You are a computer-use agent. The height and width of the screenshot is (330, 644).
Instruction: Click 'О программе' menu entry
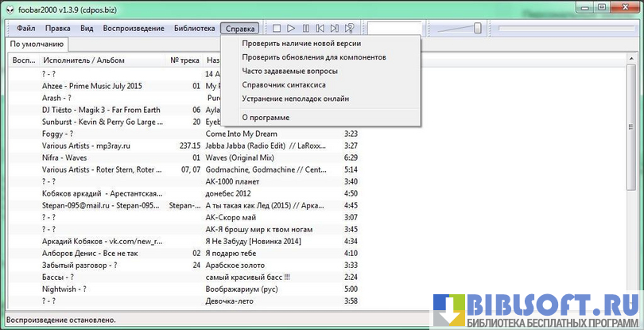pos(266,118)
